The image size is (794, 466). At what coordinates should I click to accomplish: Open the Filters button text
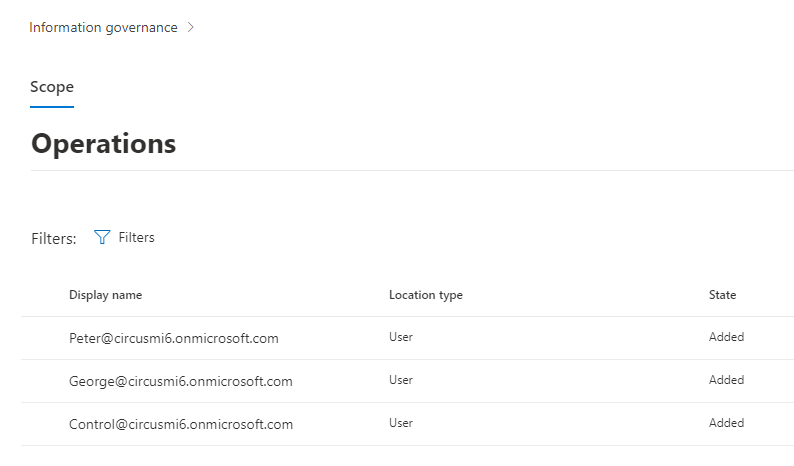(x=136, y=237)
